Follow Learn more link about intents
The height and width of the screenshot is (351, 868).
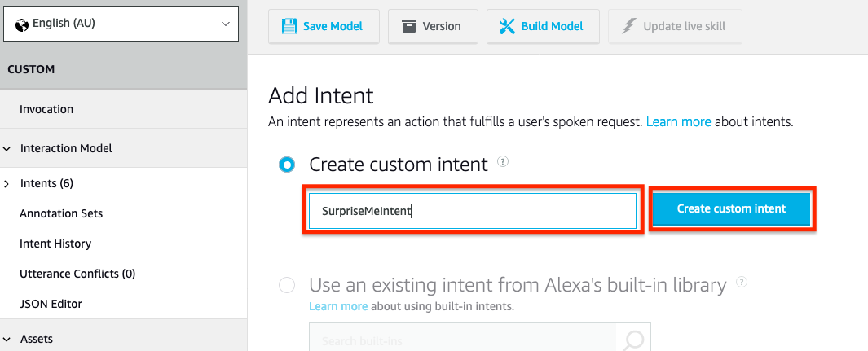(679, 122)
